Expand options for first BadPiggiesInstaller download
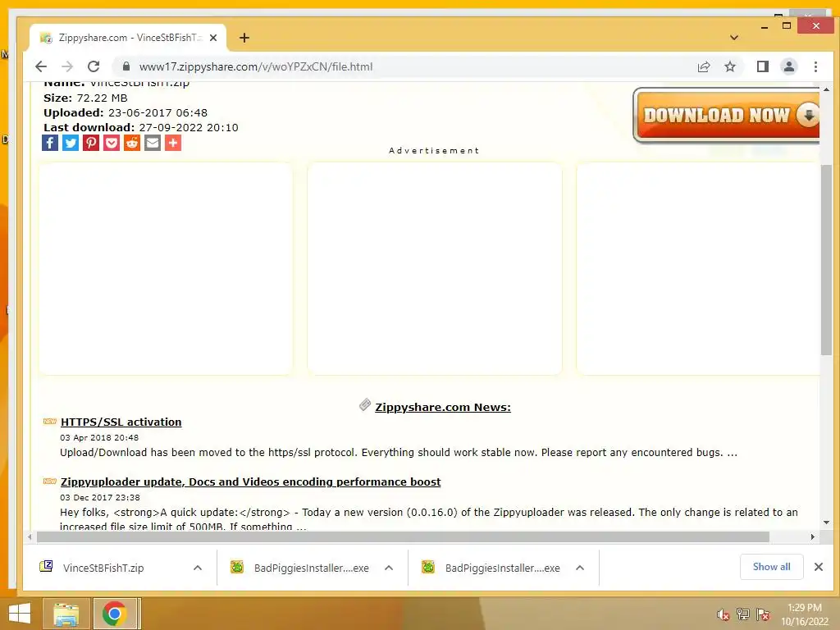 [x=389, y=568]
